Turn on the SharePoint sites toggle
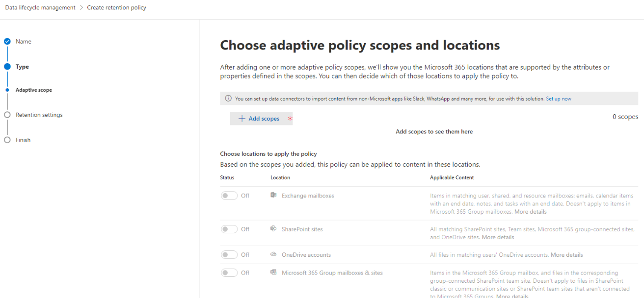Viewport: 644px width, 298px height. [x=229, y=229]
